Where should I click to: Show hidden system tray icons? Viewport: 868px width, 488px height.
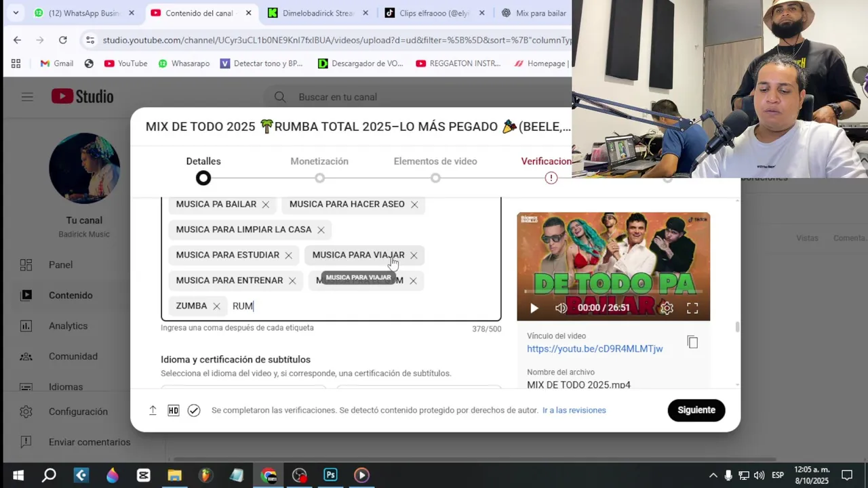tap(713, 476)
